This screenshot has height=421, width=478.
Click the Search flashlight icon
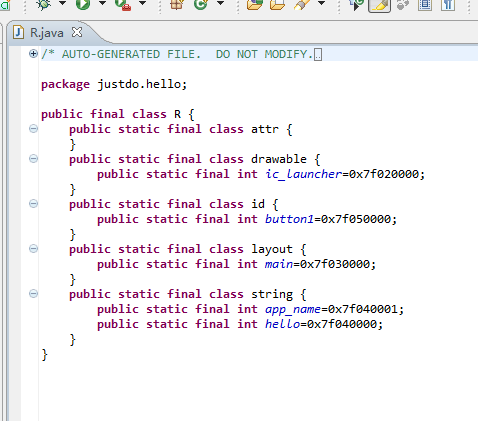click(x=302, y=4)
